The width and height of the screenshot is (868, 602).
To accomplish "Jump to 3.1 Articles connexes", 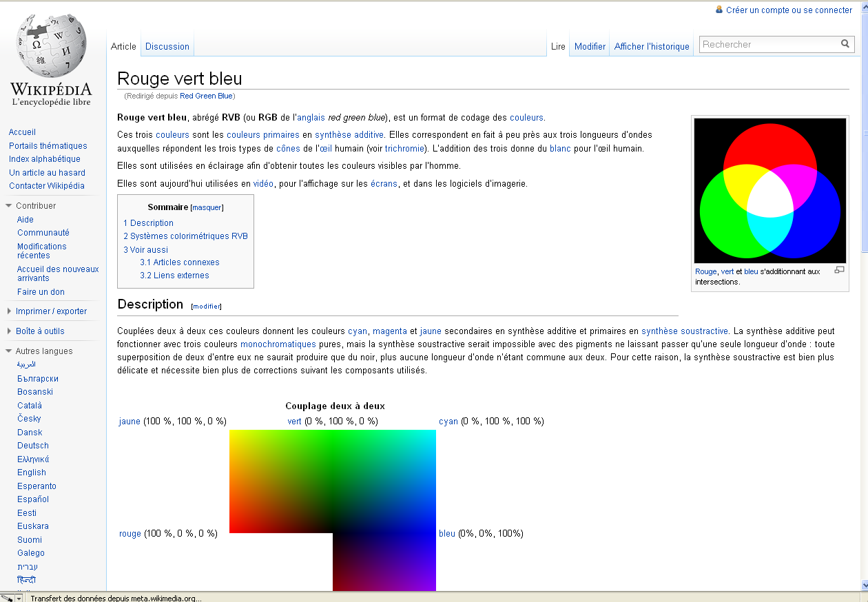I will coord(180,262).
